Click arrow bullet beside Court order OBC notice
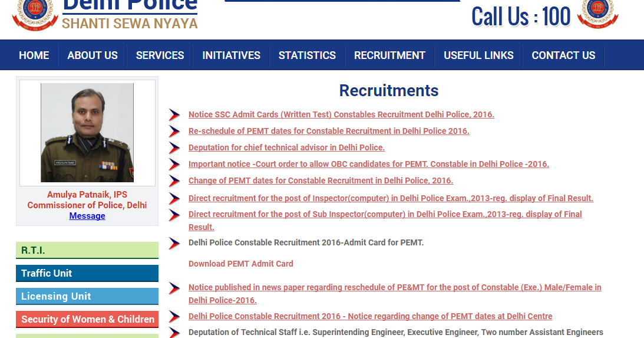This screenshot has height=338, width=644. pyautogui.click(x=174, y=164)
